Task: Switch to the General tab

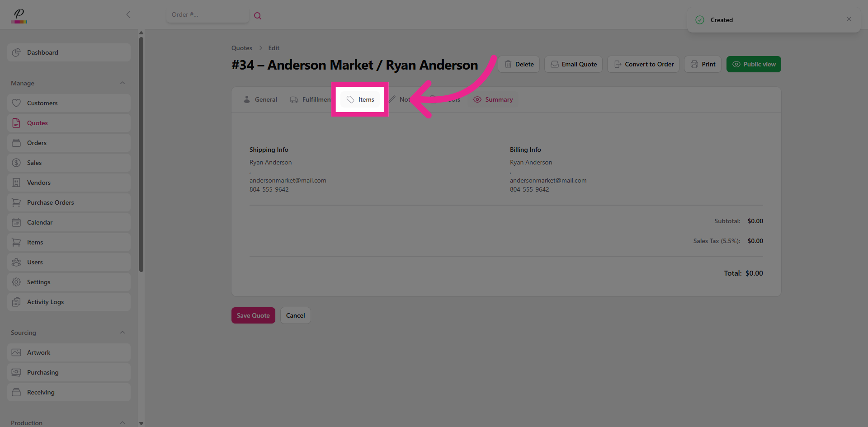Action: [260, 99]
